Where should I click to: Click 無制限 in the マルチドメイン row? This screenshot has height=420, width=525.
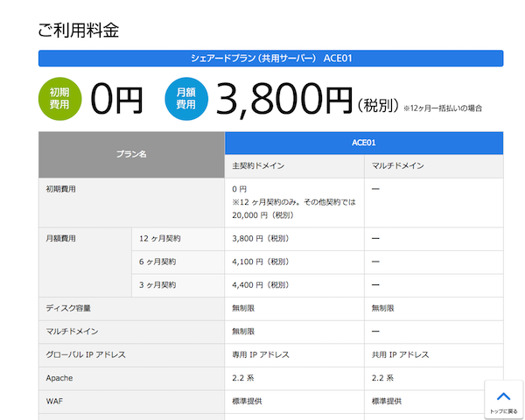point(243,332)
